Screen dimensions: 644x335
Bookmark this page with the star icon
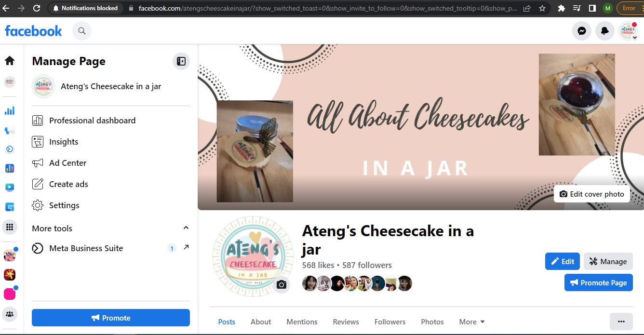point(542,8)
